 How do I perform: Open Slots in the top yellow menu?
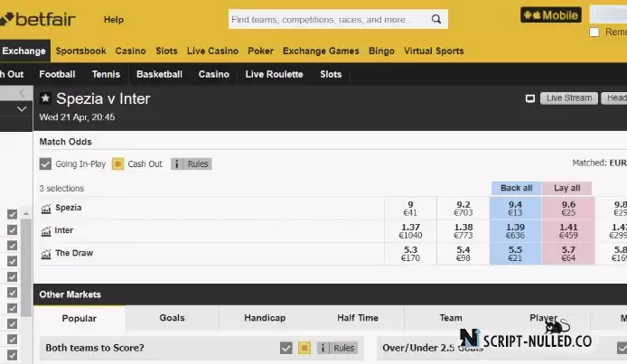point(166,51)
